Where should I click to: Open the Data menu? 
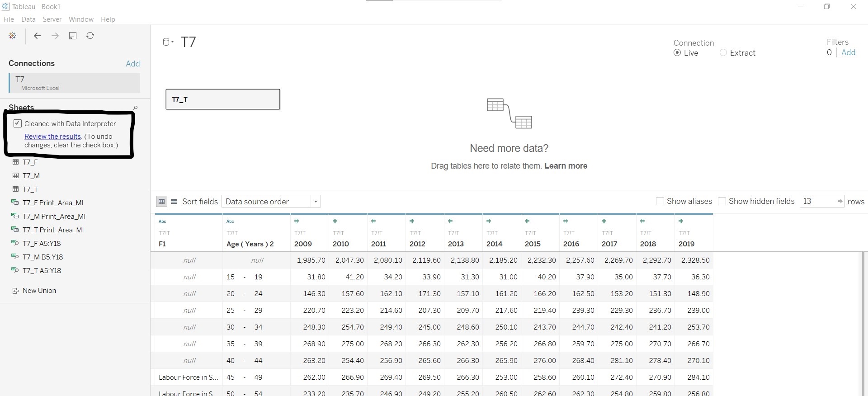(x=28, y=19)
